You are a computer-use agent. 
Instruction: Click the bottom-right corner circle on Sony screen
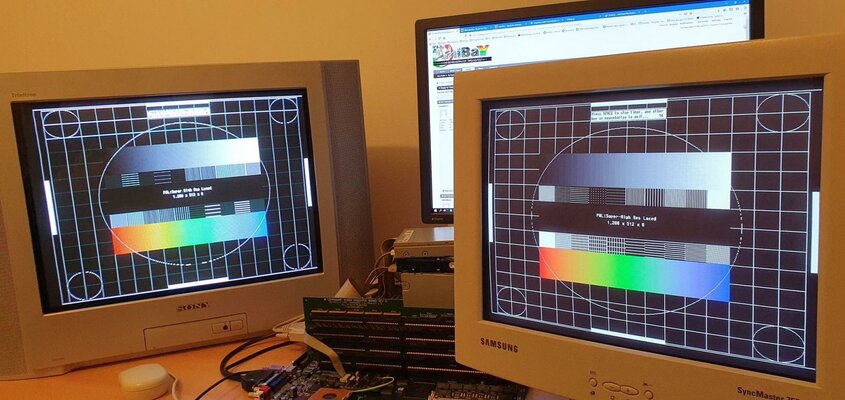[x=297, y=256]
